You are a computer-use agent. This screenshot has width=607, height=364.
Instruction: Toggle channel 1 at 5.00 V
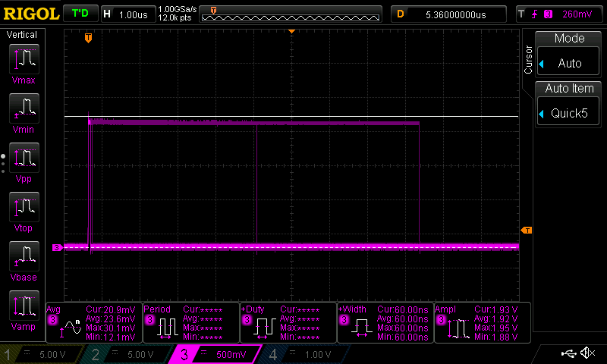tap(42, 354)
